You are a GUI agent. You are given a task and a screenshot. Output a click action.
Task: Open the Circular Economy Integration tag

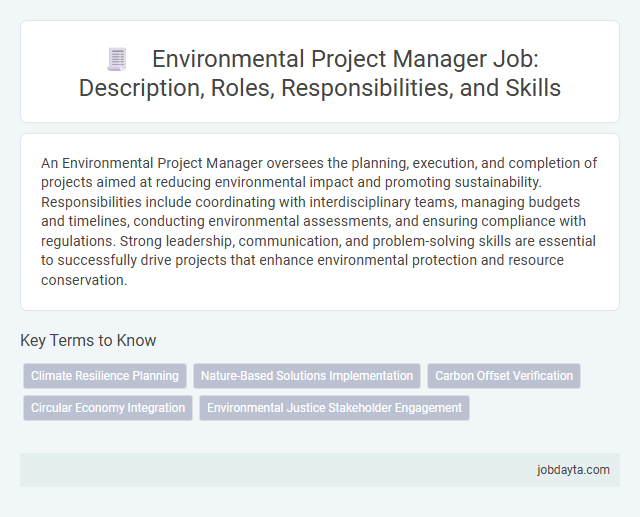pos(108,408)
